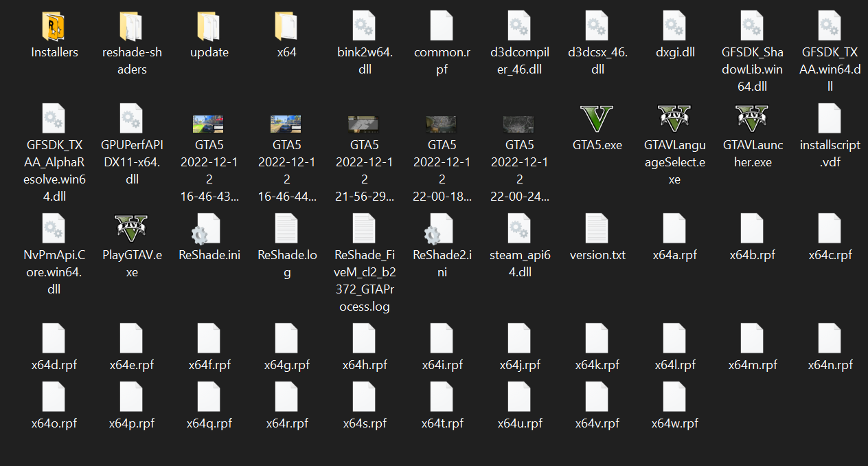Select d3dcompiler_46.dll file icon
Screen dimensions: 868x466
[519, 27]
